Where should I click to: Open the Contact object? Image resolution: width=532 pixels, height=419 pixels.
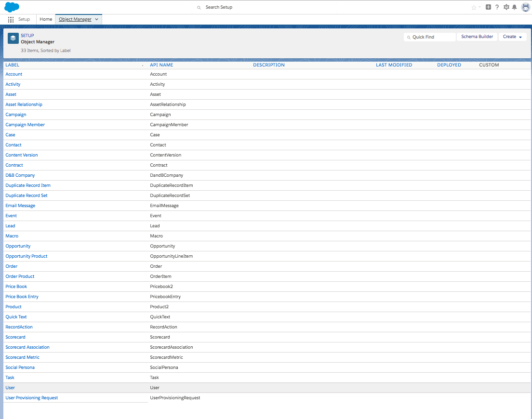point(13,145)
